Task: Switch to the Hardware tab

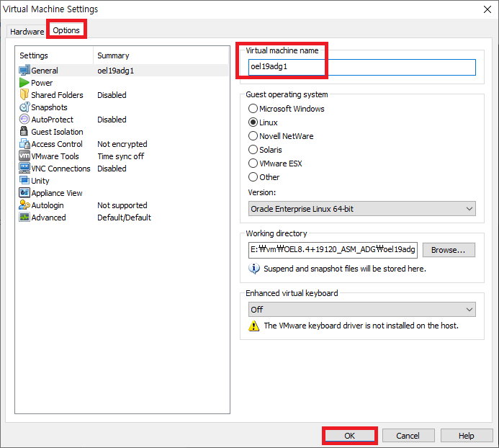Action: click(27, 32)
